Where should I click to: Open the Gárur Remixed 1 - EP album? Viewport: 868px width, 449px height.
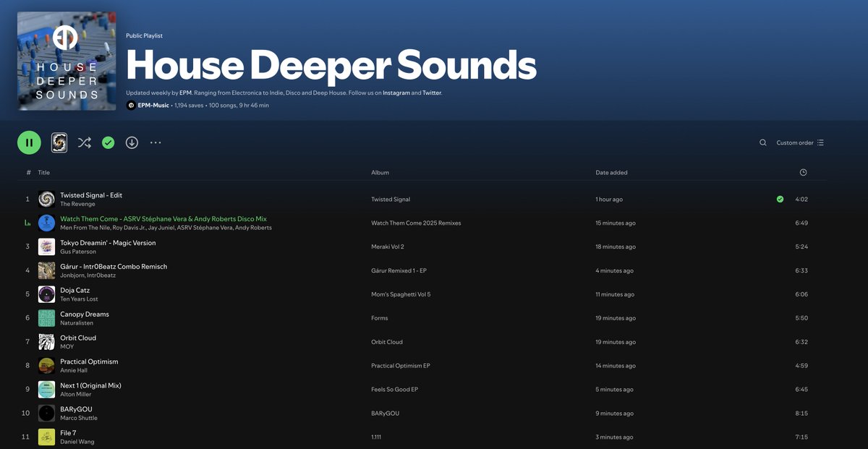tap(400, 271)
